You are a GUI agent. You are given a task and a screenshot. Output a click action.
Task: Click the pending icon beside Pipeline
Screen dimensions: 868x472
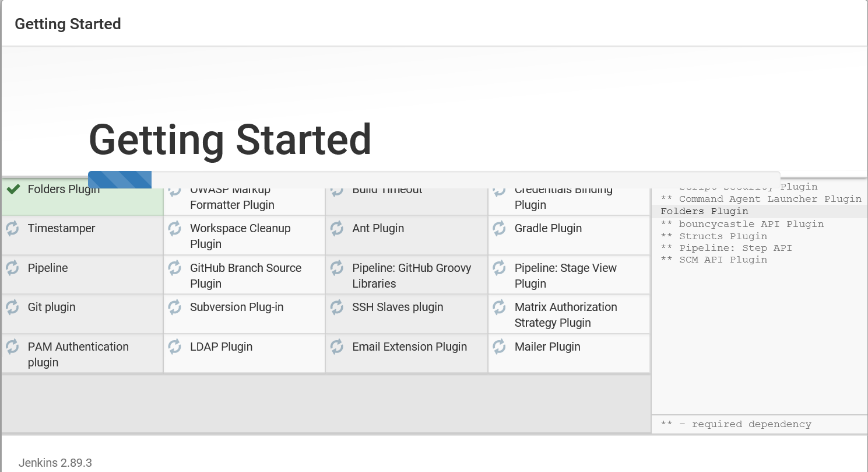coord(13,268)
